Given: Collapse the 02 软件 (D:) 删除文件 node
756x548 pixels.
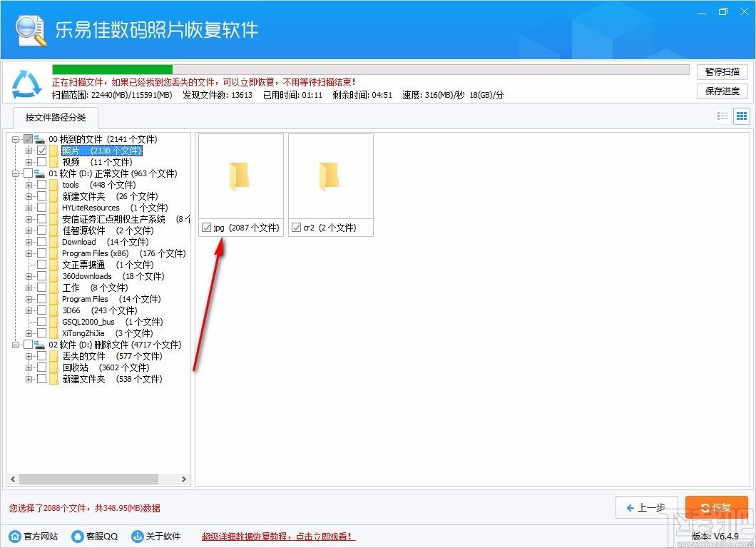Looking at the screenshot, I should (x=15, y=345).
